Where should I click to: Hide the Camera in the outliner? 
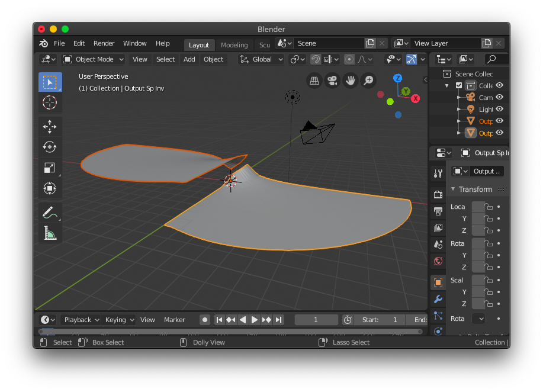tap(499, 97)
